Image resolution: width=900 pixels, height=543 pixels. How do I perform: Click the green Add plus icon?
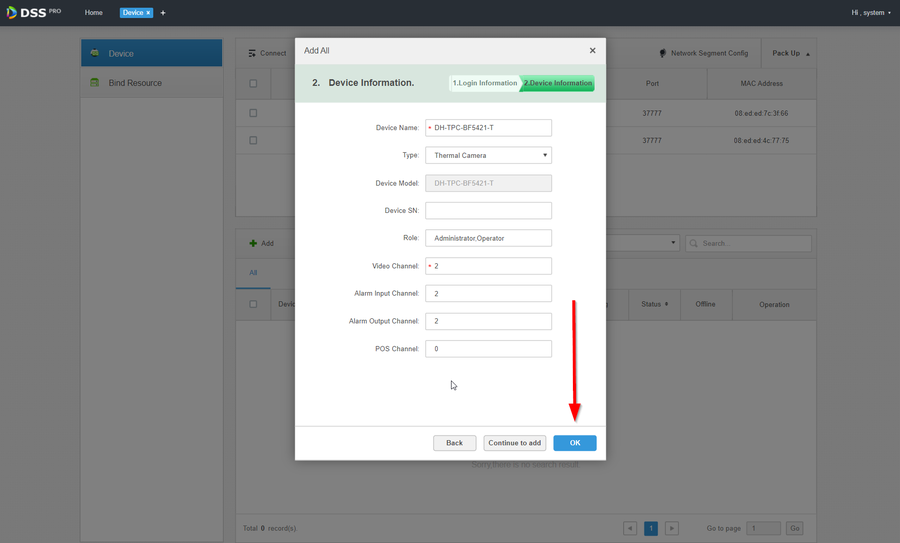point(253,243)
